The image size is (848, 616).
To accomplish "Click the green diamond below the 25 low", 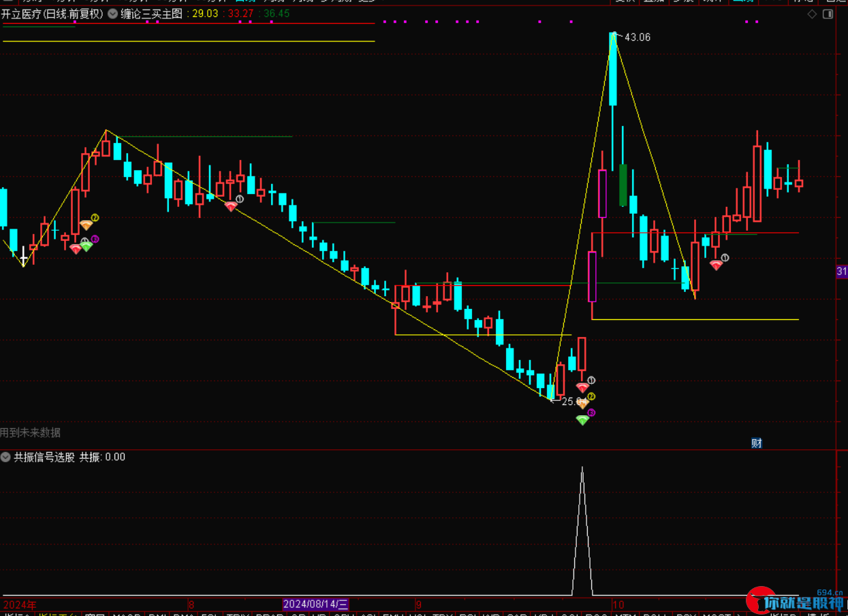I will [582, 421].
